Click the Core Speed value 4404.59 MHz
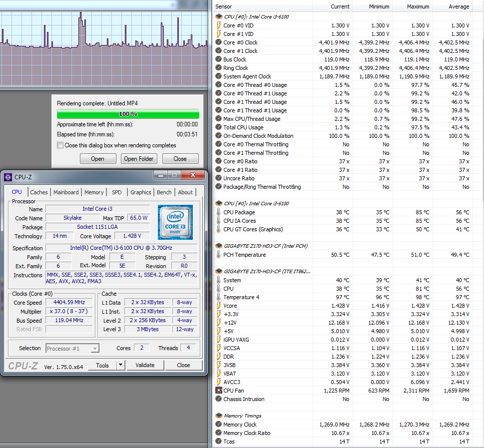484x448 pixels. (x=69, y=302)
